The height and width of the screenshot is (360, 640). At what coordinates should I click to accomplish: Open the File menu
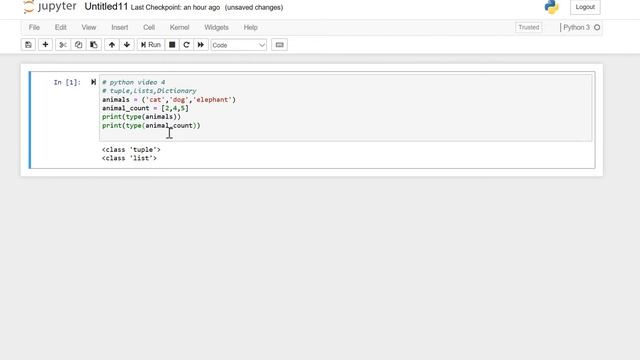[x=34, y=27]
